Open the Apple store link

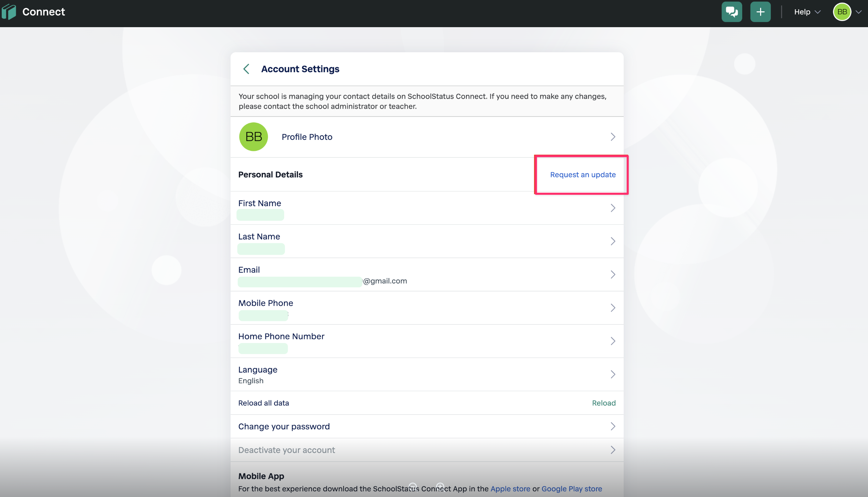point(510,489)
